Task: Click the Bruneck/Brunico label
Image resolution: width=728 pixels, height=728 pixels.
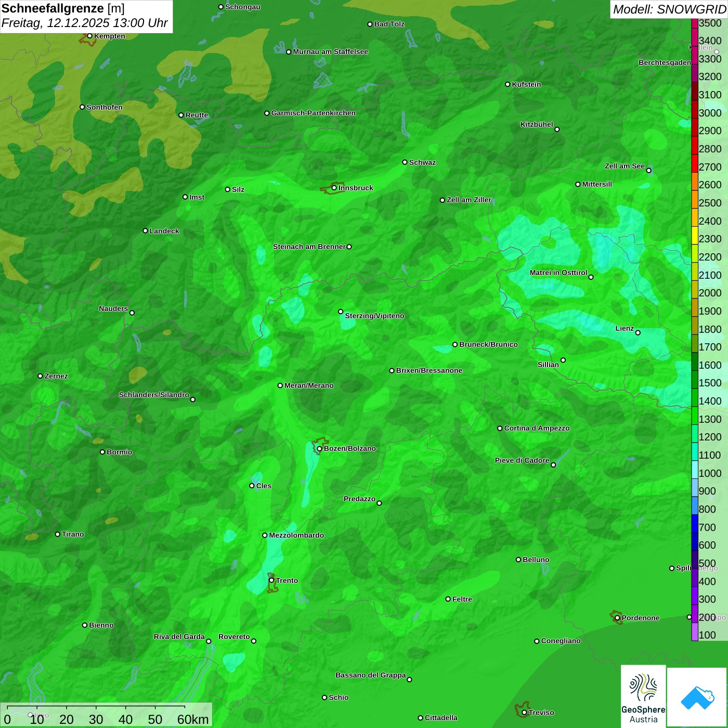Action: click(x=488, y=344)
